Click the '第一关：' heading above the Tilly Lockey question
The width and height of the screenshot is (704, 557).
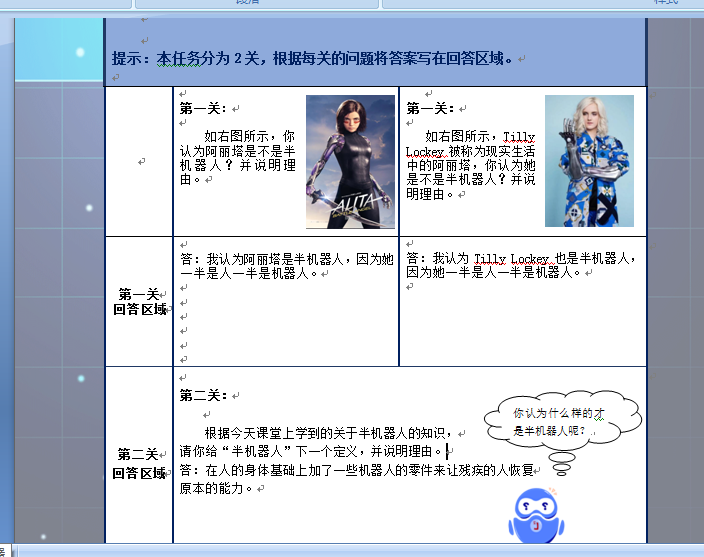click(x=431, y=108)
